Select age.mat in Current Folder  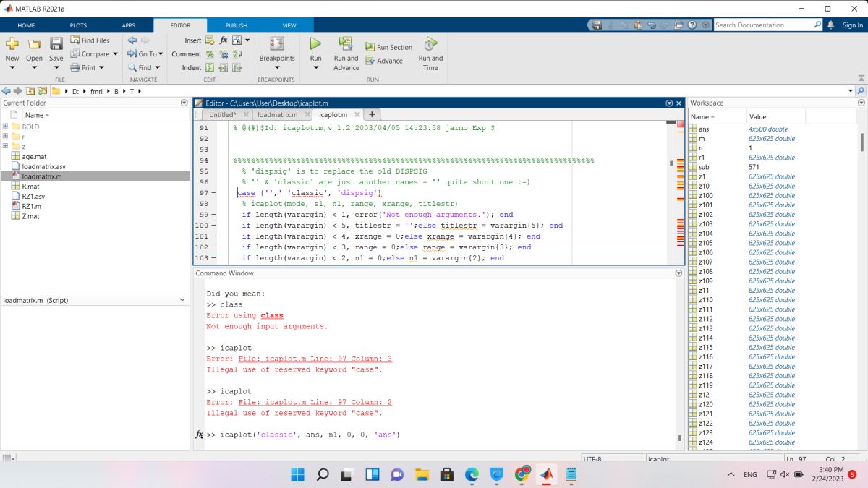pyautogui.click(x=34, y=156)
